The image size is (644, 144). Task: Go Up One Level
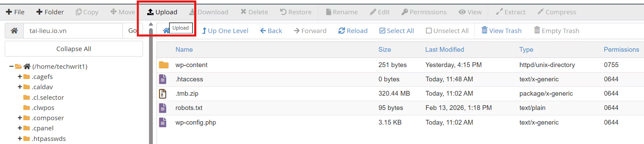click(225, 31)
